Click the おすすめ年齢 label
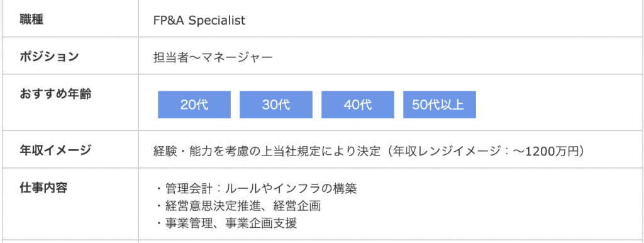 55,93
